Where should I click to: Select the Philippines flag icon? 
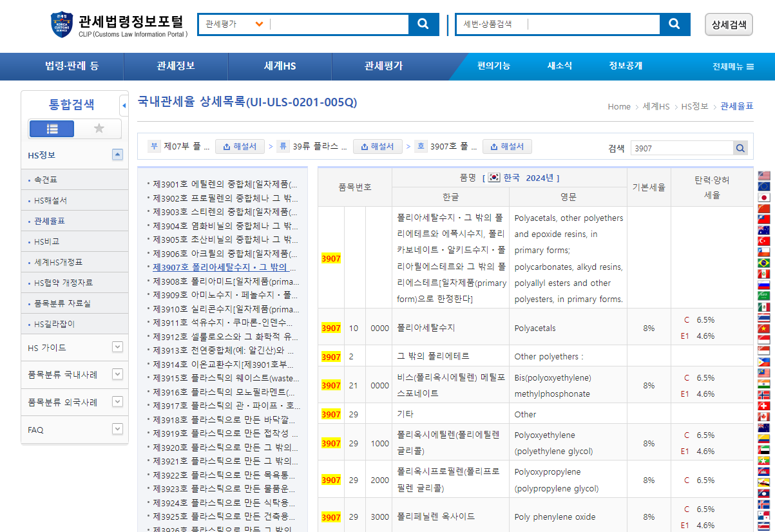[764, 362]
